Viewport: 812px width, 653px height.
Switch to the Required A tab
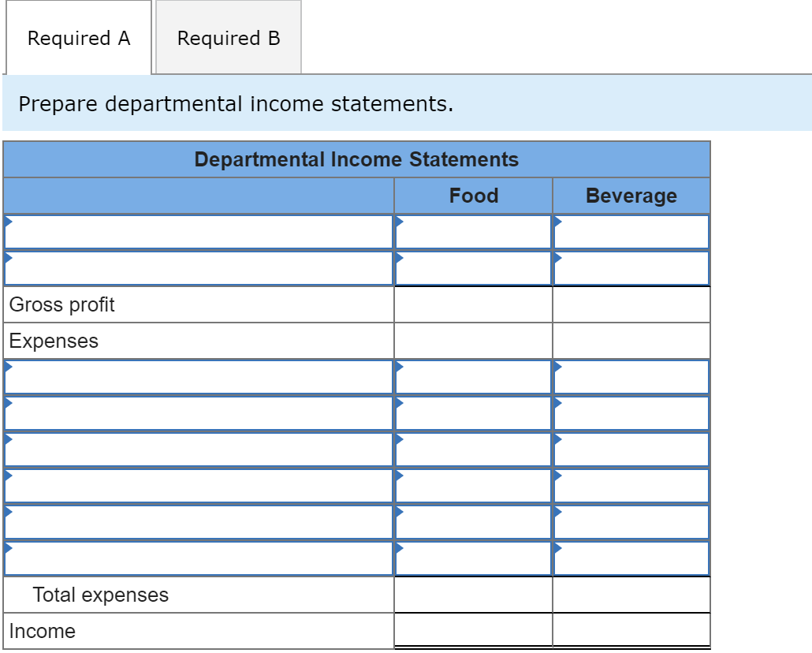[79, 38]
